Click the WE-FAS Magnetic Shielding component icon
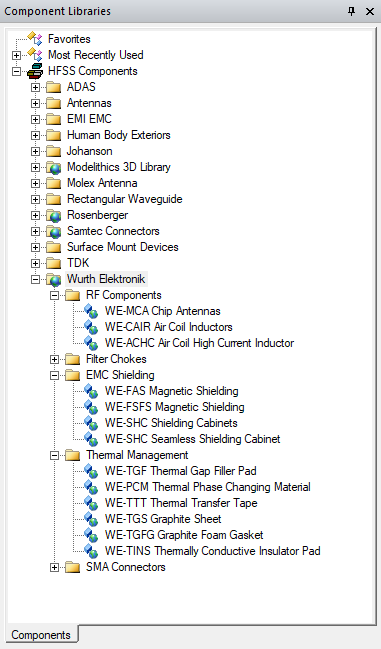 [x=91, y=392]
